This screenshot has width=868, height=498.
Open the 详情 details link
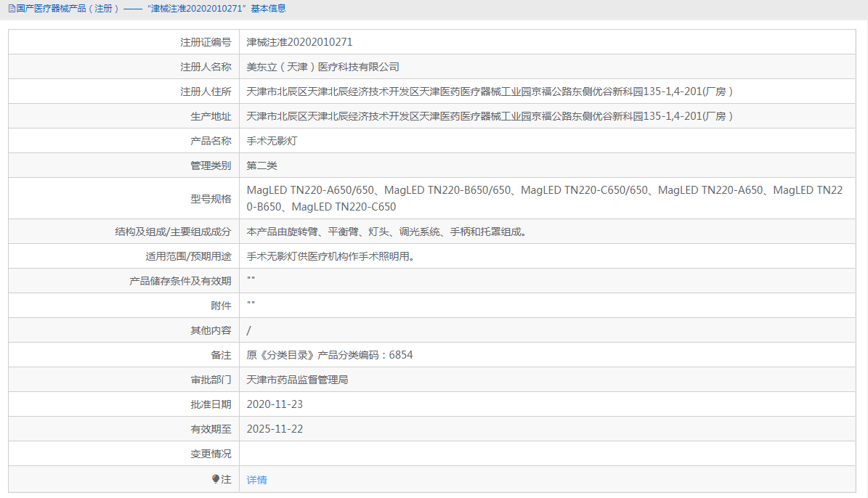pos(256,479)
